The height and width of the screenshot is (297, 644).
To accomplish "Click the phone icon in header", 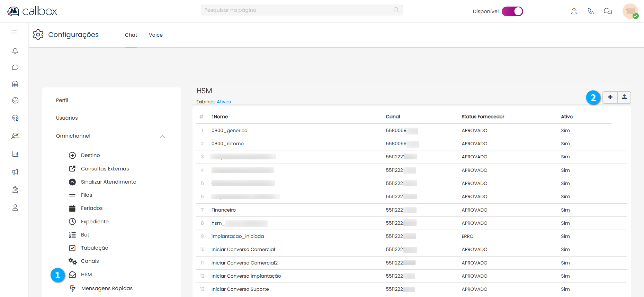I will pos(591,11).
